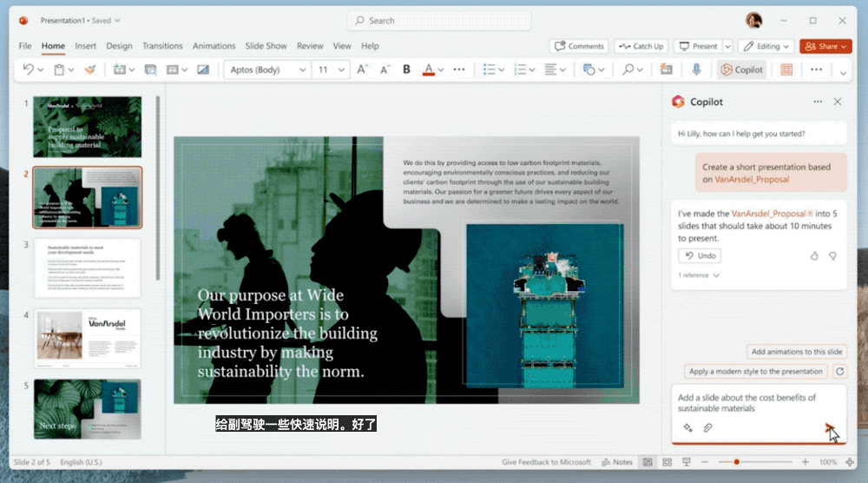Screen dimensions: 868x483
Task: Click the Format Painter icon
Action: 89,69
